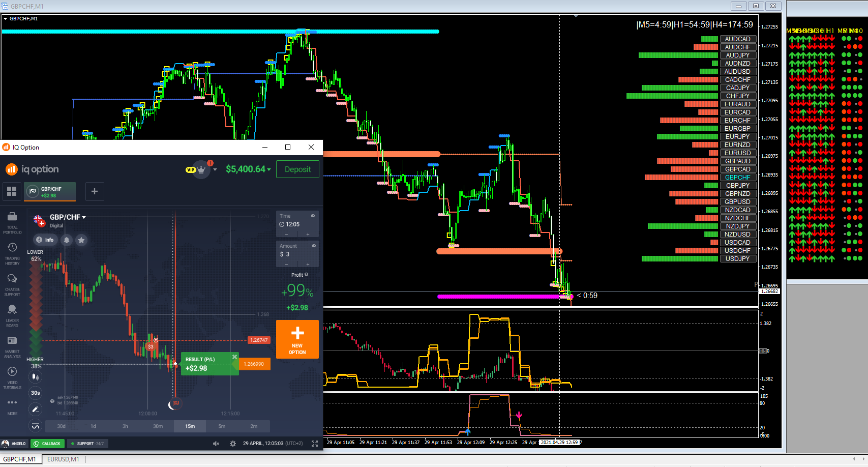Increase expiration time with plus
Screen dimensions: 868x467
point(308,234)
